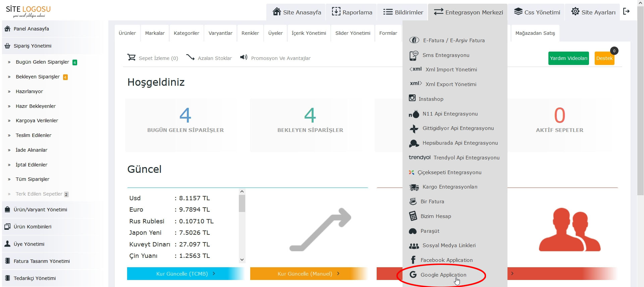Click currency list scroll up arrow
This screenshot has height=287, width=644.
[x=242, y=192]
